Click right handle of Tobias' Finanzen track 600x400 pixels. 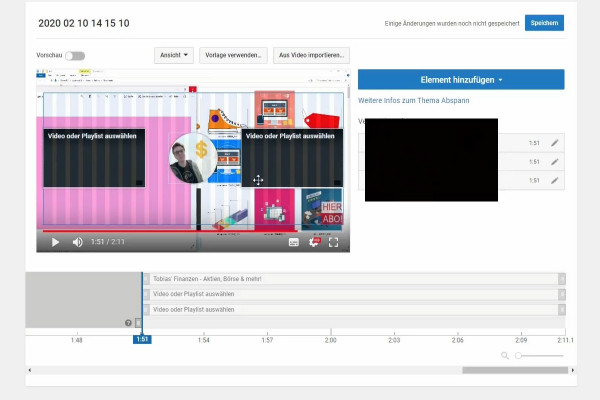pyautogui.click(x=562, y=279)
